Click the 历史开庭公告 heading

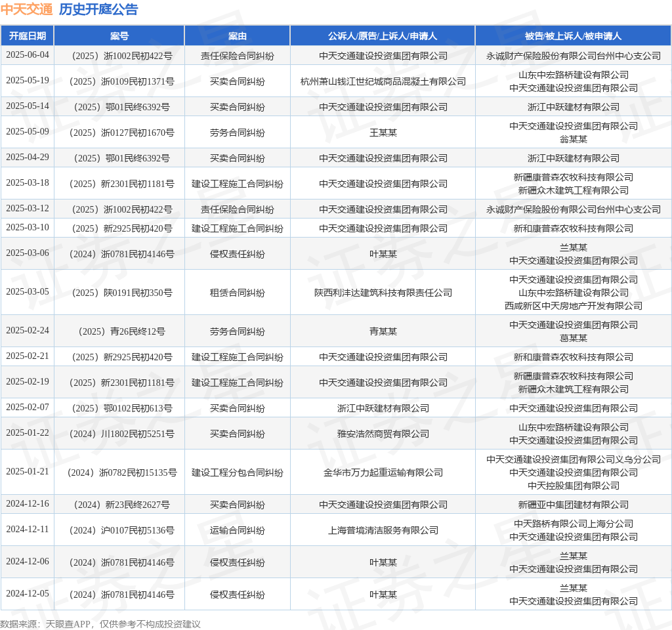click(98, 9)
